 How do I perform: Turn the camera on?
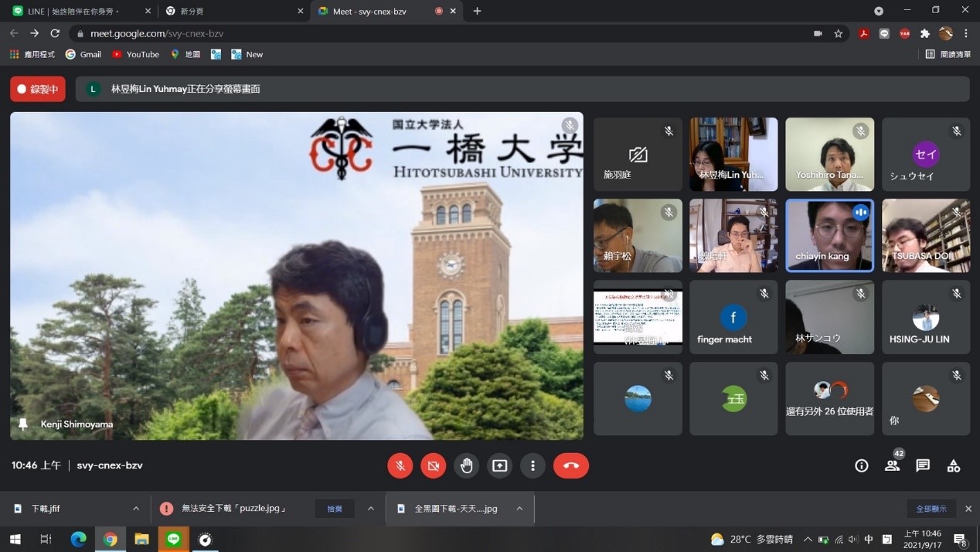coord(434,465)
